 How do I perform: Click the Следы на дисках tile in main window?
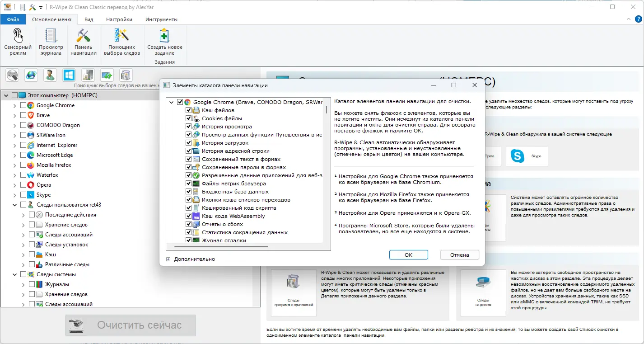pos(483,293)
